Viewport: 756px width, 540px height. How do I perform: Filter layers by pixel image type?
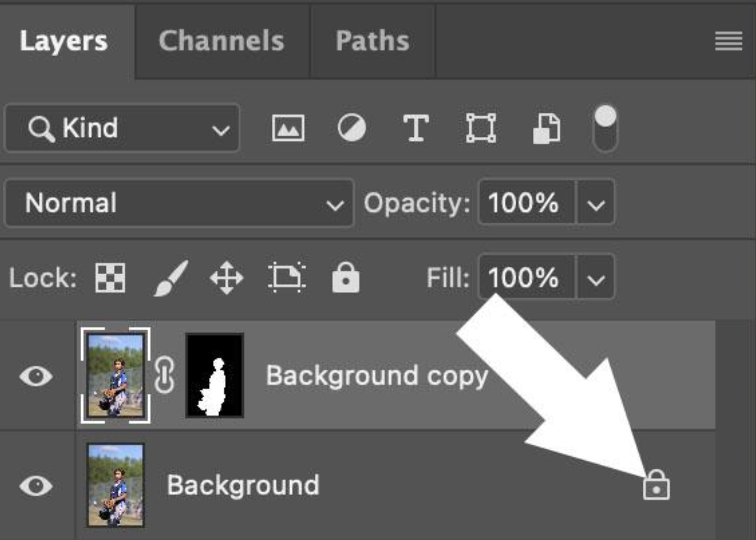288,128
